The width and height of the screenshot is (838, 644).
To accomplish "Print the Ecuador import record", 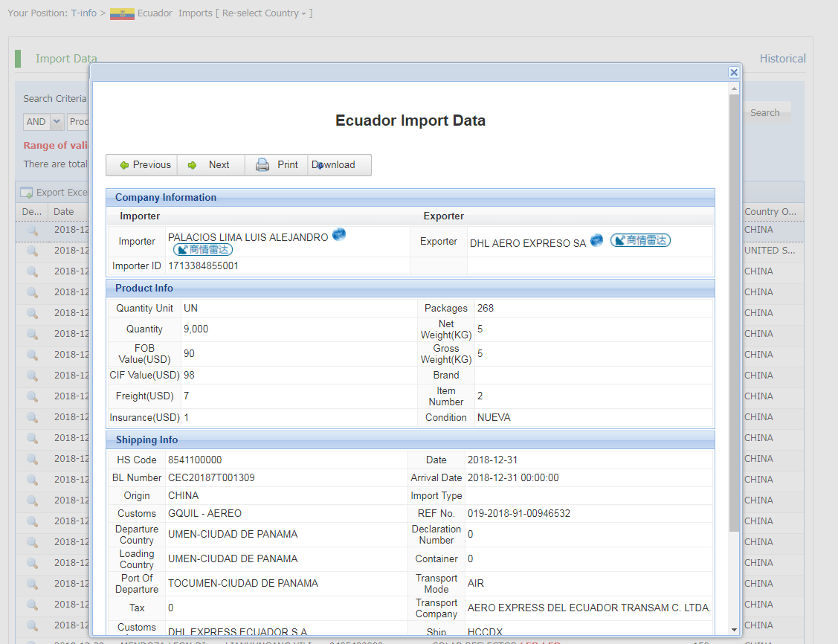I will coord(277,165).
